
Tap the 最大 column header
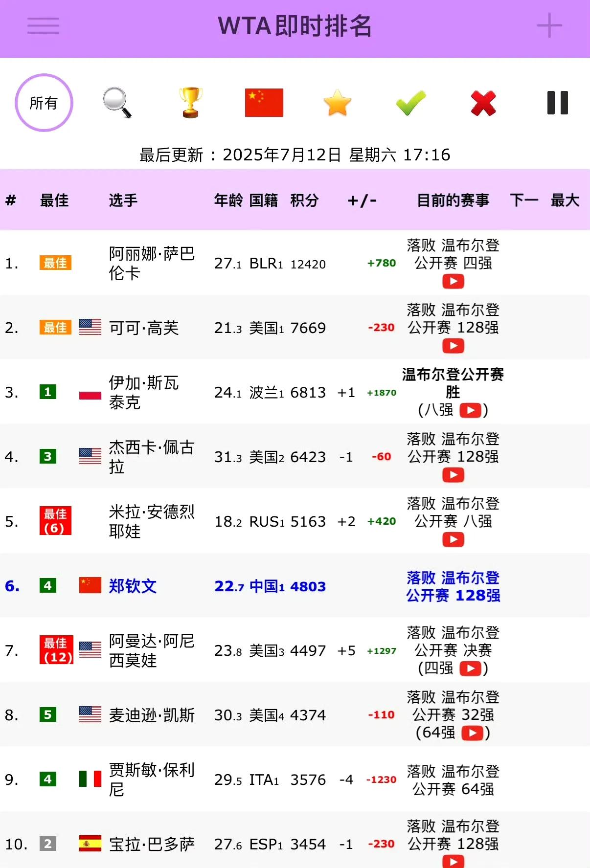(x=565, y=200)
